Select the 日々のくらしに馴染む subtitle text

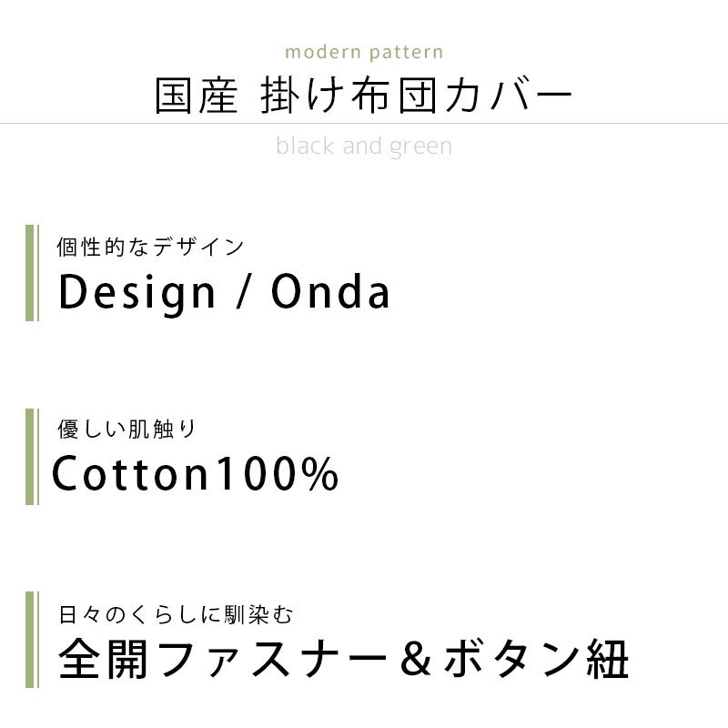pos(176,615)
